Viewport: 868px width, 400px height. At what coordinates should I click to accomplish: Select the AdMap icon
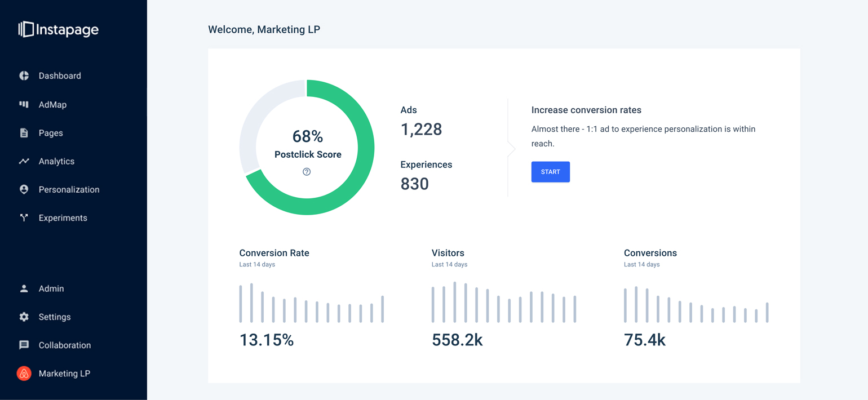[24, 104]
